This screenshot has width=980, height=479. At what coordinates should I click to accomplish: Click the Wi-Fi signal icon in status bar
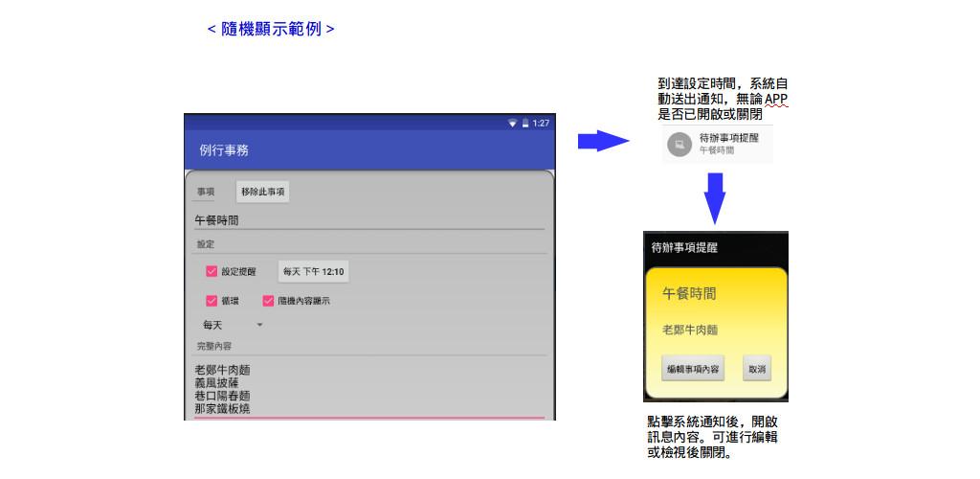[512, 124]
